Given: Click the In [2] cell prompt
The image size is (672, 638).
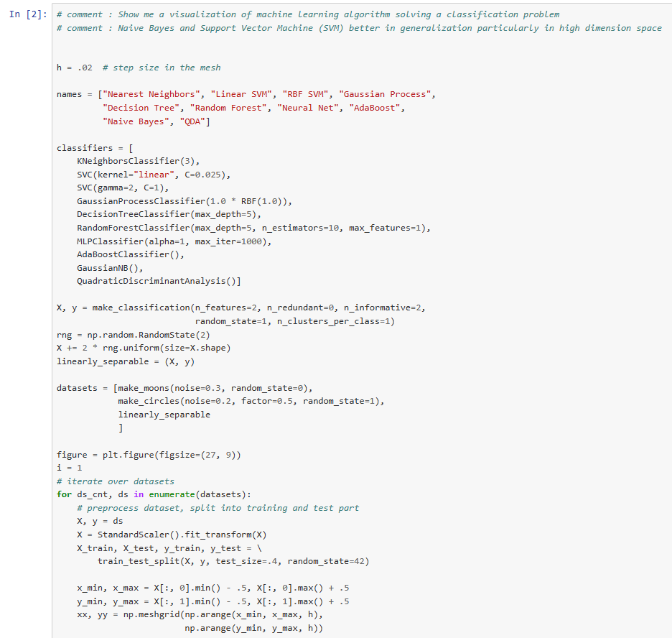Looking at the screenshot, I should click(27, 14).
